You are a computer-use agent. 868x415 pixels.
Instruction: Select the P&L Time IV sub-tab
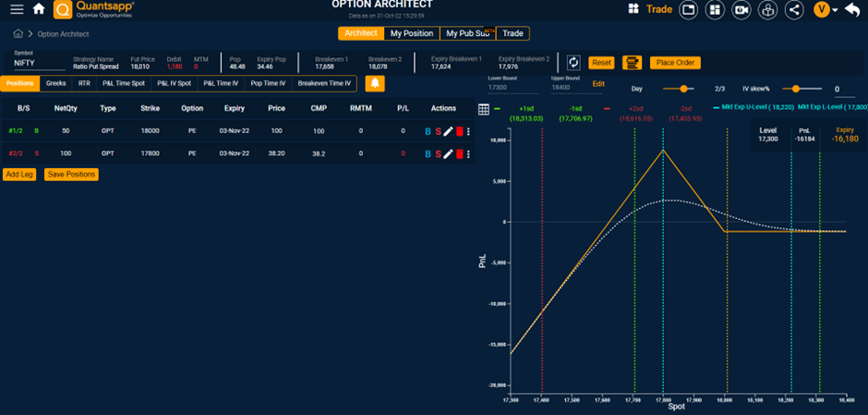221,84
